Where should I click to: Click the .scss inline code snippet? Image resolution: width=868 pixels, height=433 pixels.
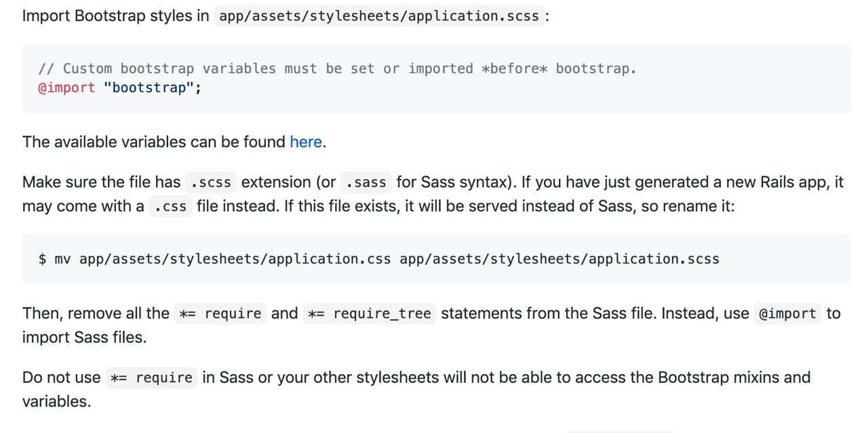[211, 182]
